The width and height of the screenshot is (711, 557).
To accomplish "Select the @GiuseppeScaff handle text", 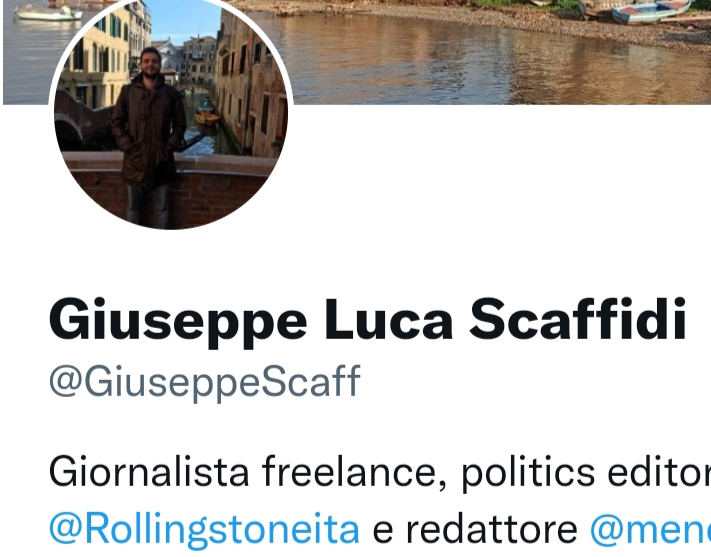I will pos(205,383).
